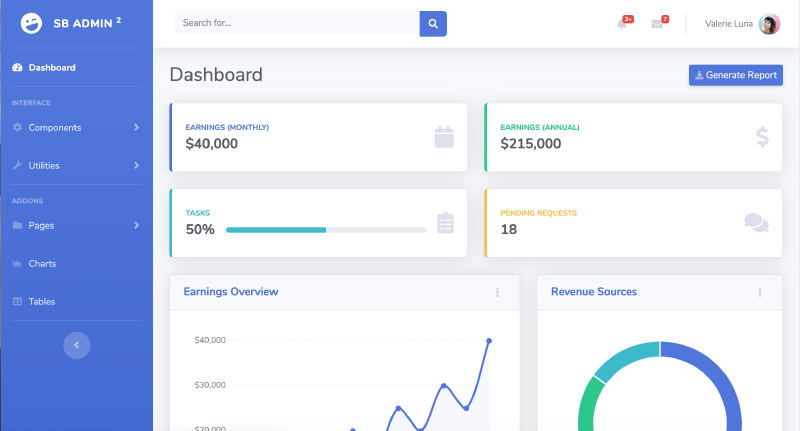This screenshot has width=800, height=431.
Task: Click the calendar icon on monthly earnings card
Action: [x=444, y=137]
